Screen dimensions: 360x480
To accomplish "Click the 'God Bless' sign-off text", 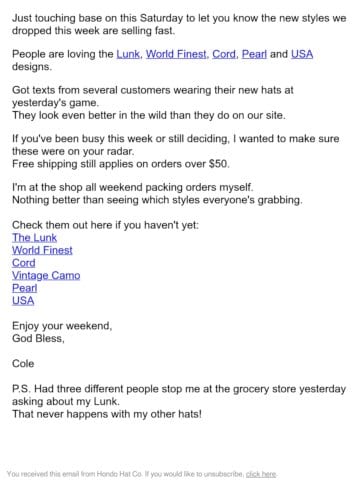I will pyautogui.click(x=38, y=338).
